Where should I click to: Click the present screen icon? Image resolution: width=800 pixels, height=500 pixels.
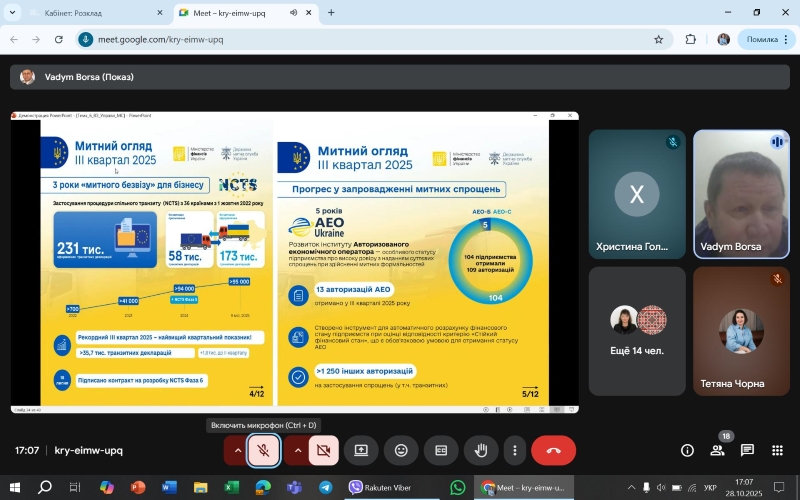click(361, 450)
